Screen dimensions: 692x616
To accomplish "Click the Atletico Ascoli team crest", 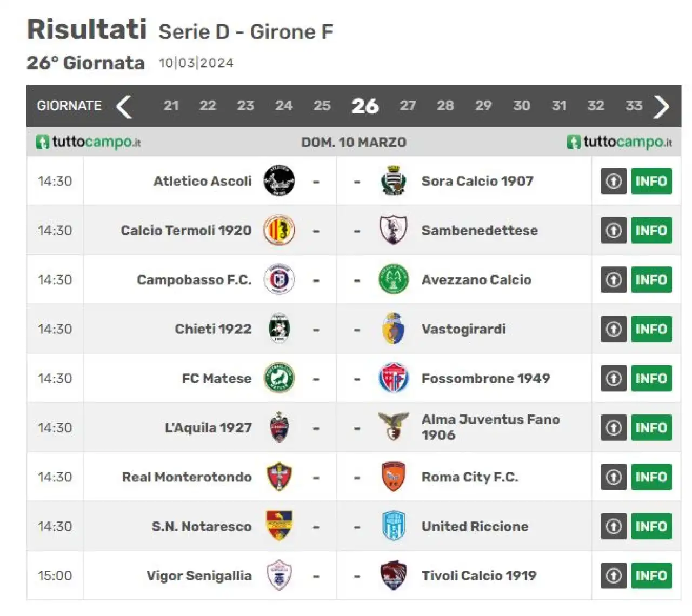I will tap(279, 181).
